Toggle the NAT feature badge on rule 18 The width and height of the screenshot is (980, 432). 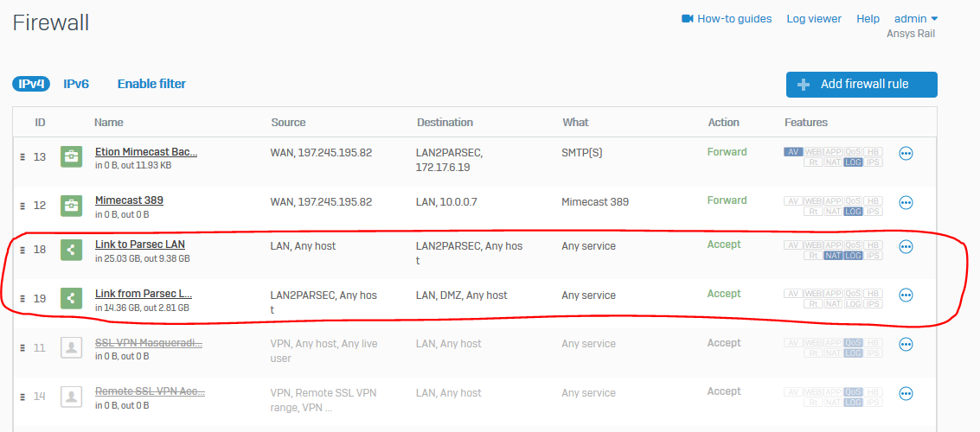(833, 256)
